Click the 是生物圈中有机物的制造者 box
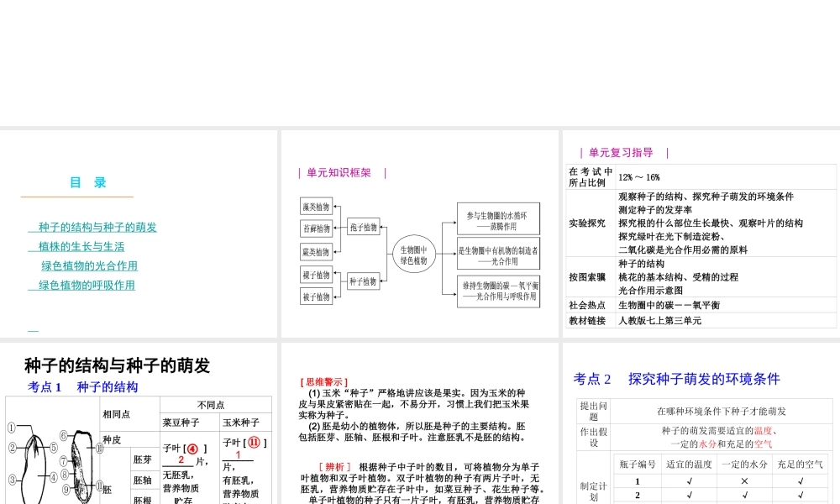Screen dimensions: 840x504 pos(498,254)
